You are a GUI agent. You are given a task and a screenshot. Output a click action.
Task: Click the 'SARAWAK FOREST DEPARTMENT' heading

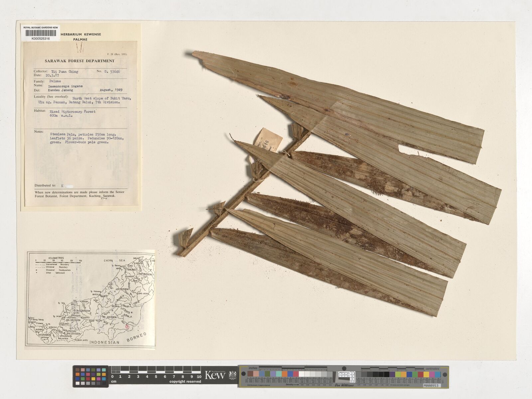click(79, 61)
